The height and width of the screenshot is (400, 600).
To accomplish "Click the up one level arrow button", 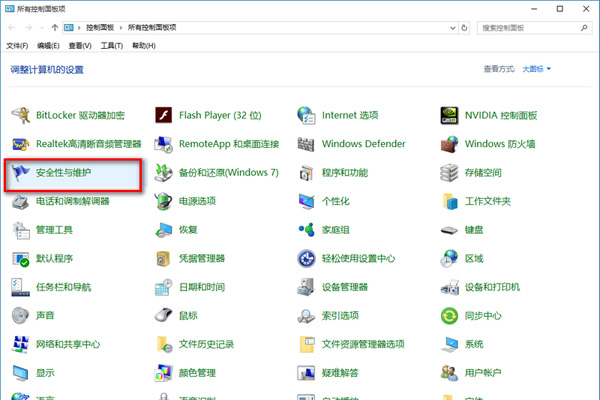I will 54,28.
